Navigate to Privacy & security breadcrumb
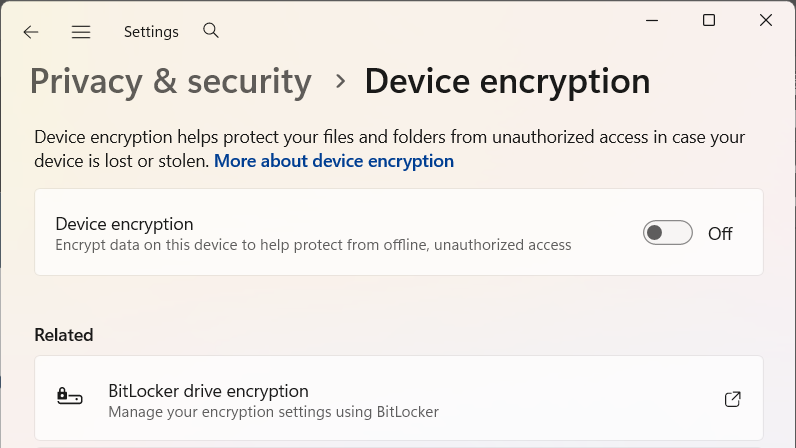Screen dimensions: 796x448 coord(171,81)
